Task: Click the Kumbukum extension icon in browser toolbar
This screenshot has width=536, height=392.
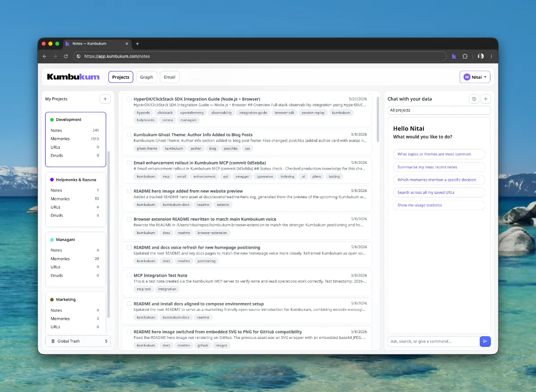Action: [454, 56]
